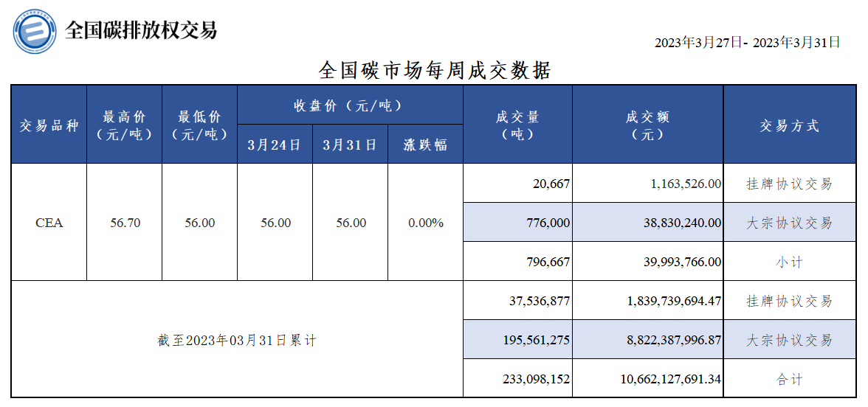Click the 全国碳排放权交易 header title

point(141,29)
